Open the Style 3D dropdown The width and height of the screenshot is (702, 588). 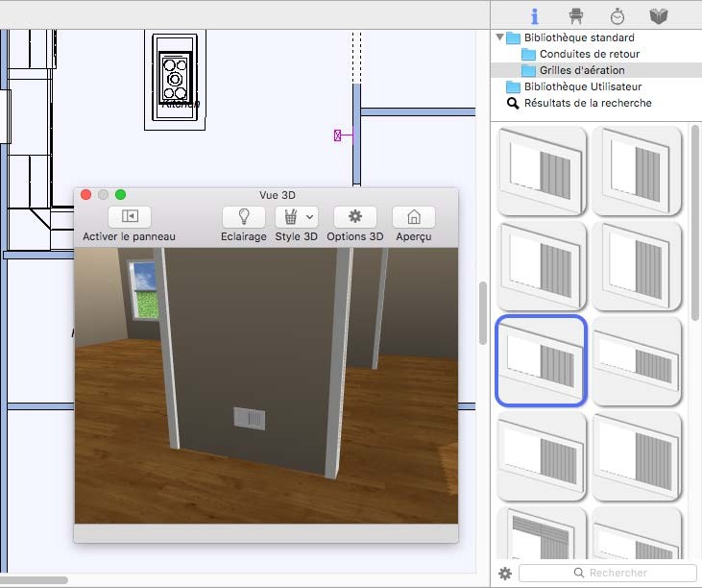pyautogui.click(x=296, y=217)
